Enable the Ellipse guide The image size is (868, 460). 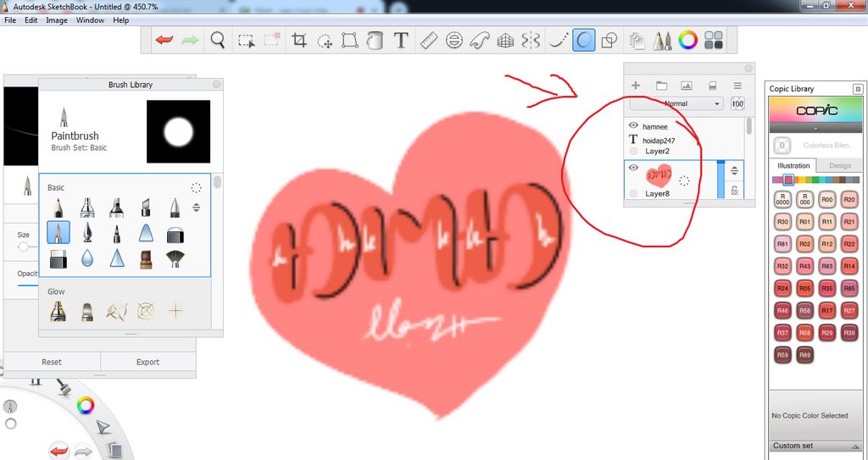pyautogui.click(x=454, y=41)
